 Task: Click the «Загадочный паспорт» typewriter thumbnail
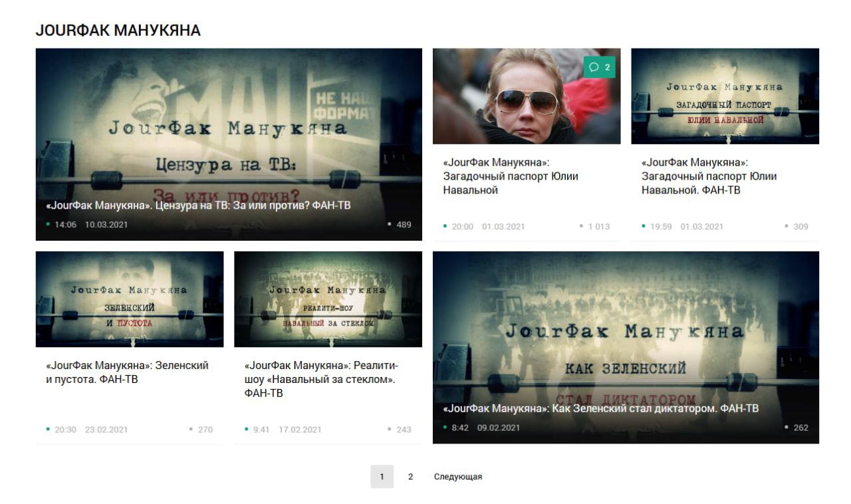[725, 96]
